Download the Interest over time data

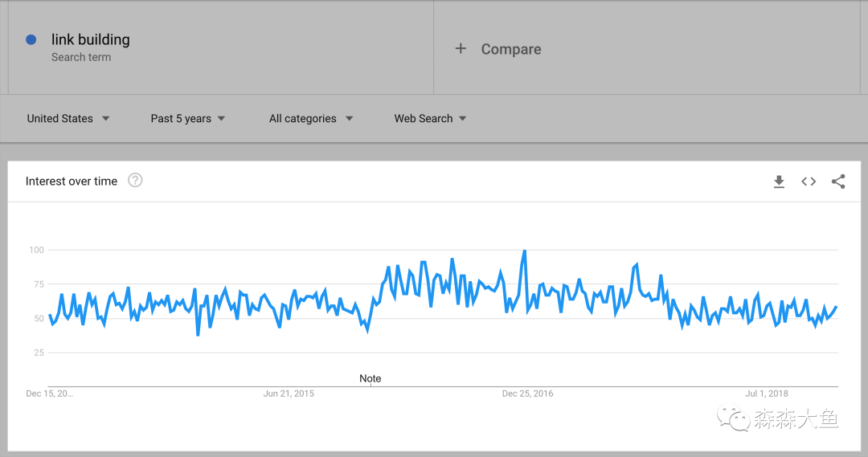(779, 182)
